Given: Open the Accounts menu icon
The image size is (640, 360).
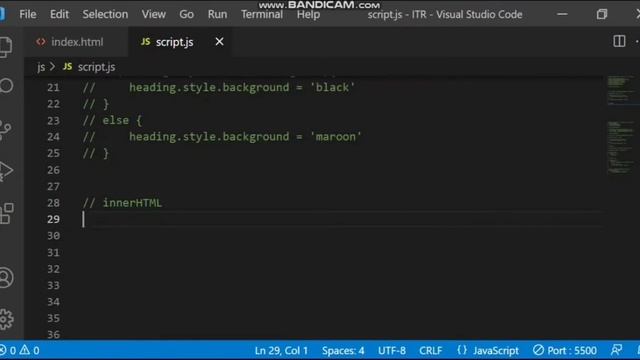Looking at the screenshot, I should click(x=6, y=278).
